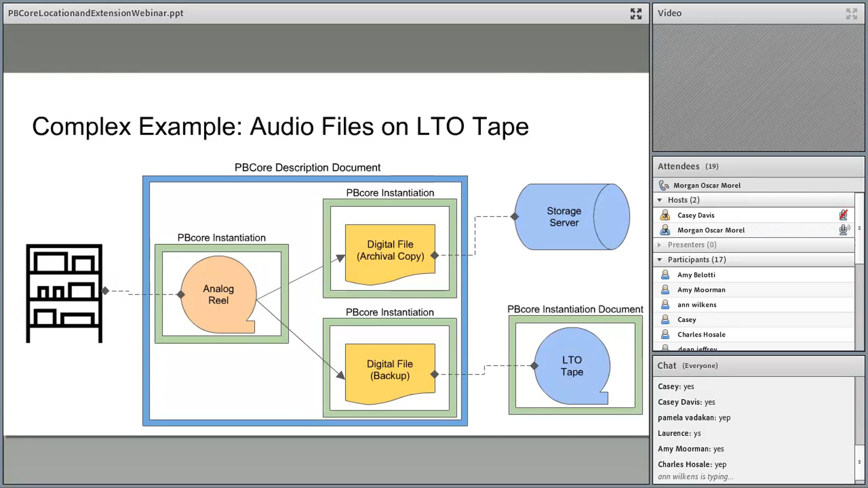Image resolution: width=868 pixels, height=488 pixels.
Task: Click Morgan Oscar Morel's active microphone icon
Action: (844, 230)
